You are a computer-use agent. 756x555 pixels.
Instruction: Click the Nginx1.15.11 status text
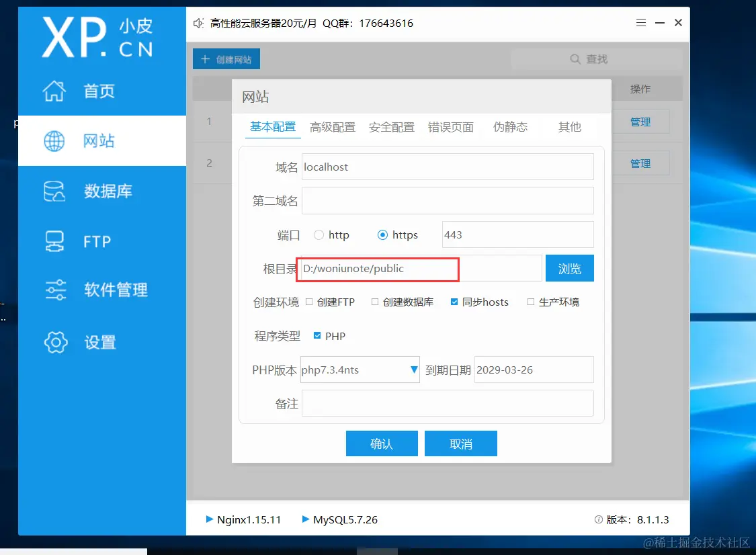pos(249,519)
